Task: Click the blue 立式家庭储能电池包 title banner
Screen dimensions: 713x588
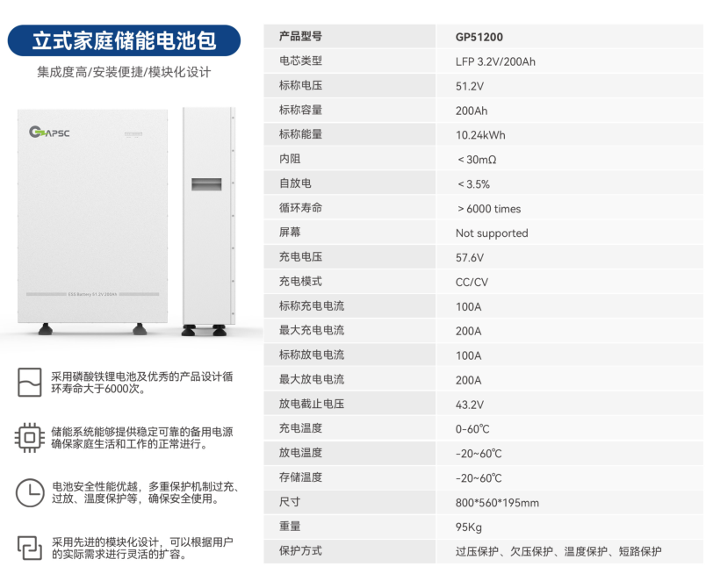Action: pyautogui.click(x=124, y=41)
